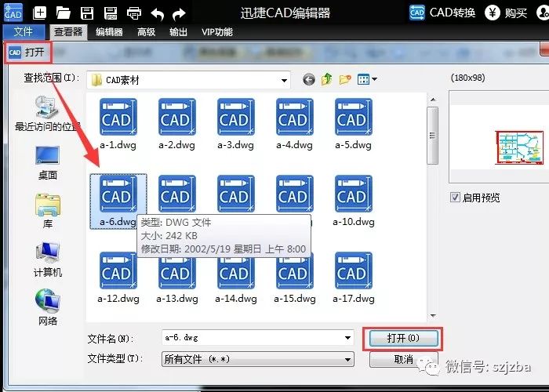
Task: Select the a-3.dwg file
Action: [x=234, y=124]
